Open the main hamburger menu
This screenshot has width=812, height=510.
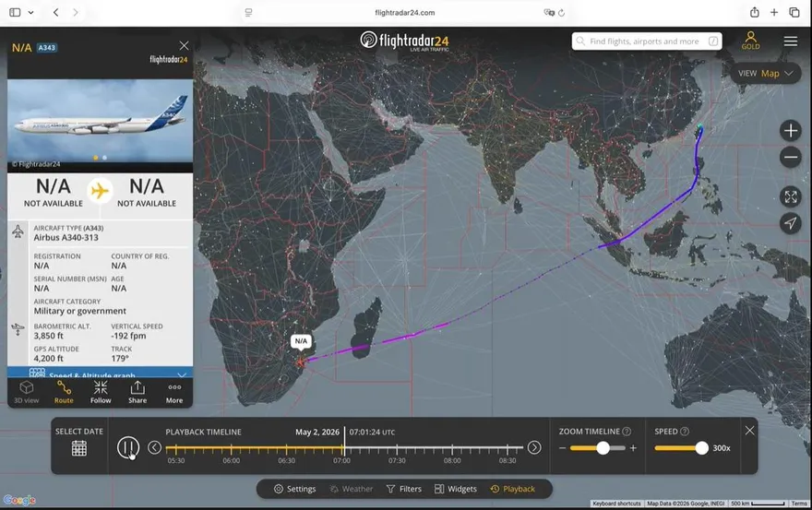[x=790, y=41]
